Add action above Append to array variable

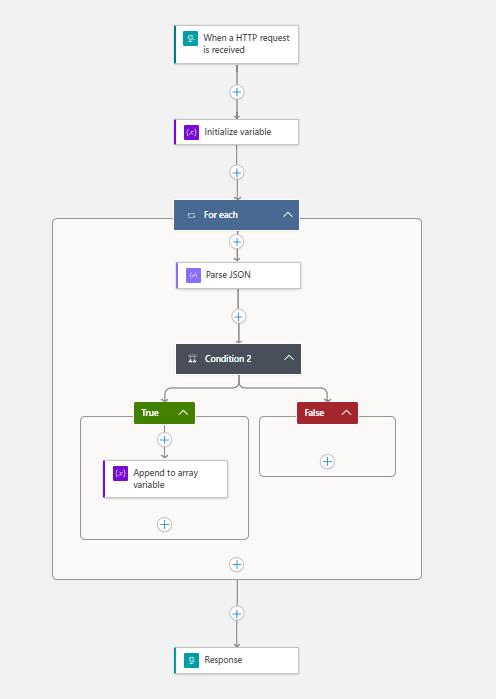(164, 440)
